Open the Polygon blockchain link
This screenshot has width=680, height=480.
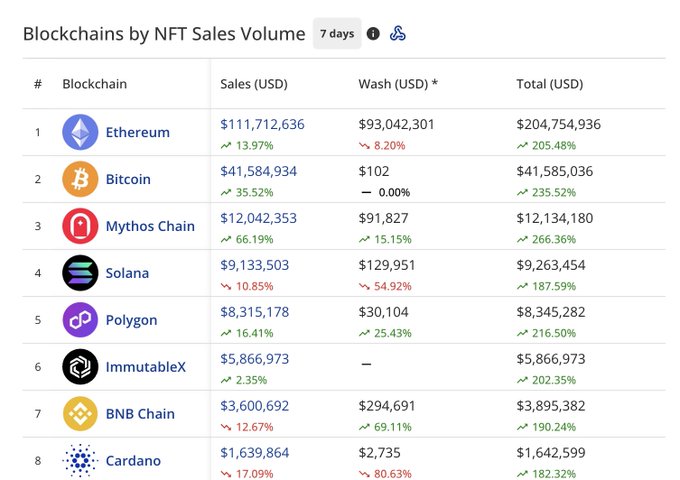pos(131,320)
